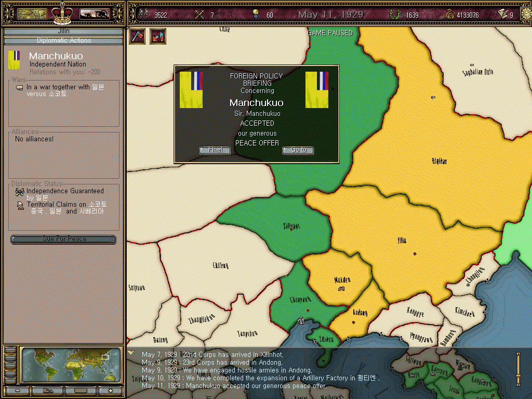Click log entry about Artillery Factory expansion
532x399 pixels.
[261, 378]
